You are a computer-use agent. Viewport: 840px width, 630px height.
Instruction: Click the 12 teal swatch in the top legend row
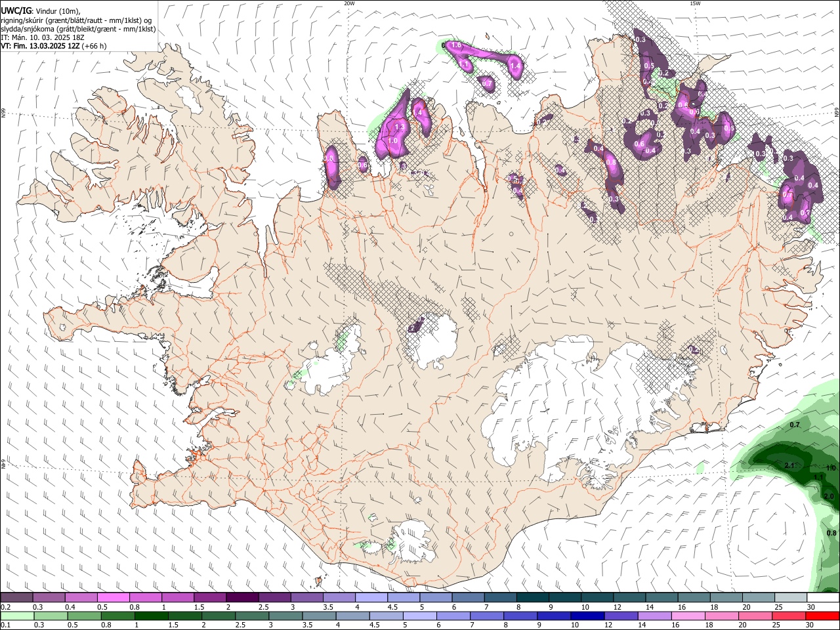pyautogui.click(x=630, y=598)
